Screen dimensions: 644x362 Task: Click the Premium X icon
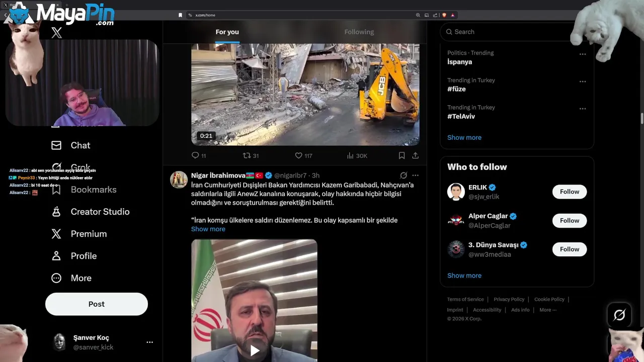click(x=56, y=234)
